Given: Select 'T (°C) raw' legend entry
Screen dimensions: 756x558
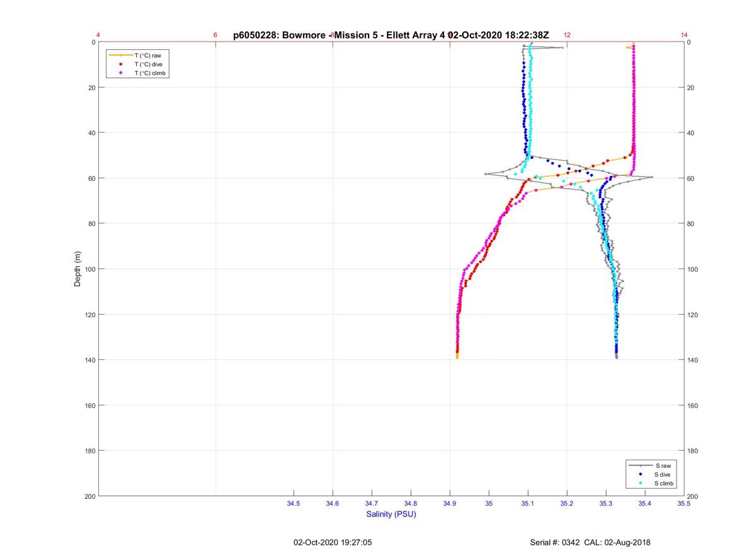Looking at the screenshot, I should (147, 55).
